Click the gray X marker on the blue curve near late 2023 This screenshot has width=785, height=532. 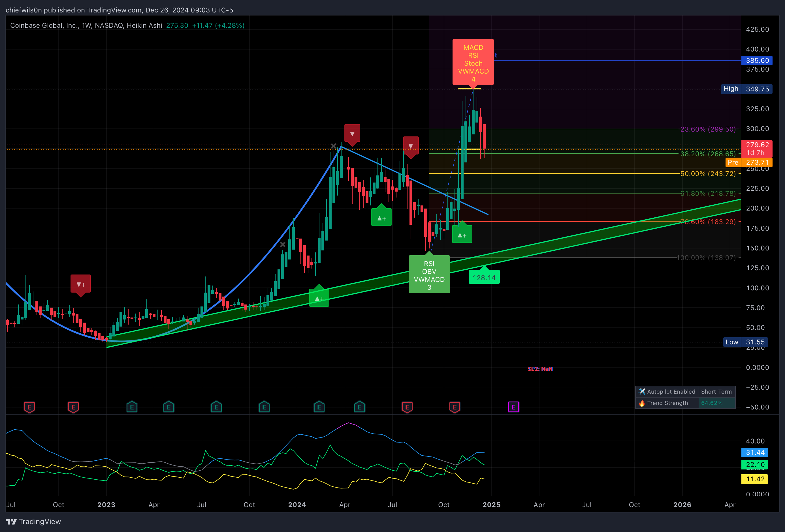tap(282, 244)
